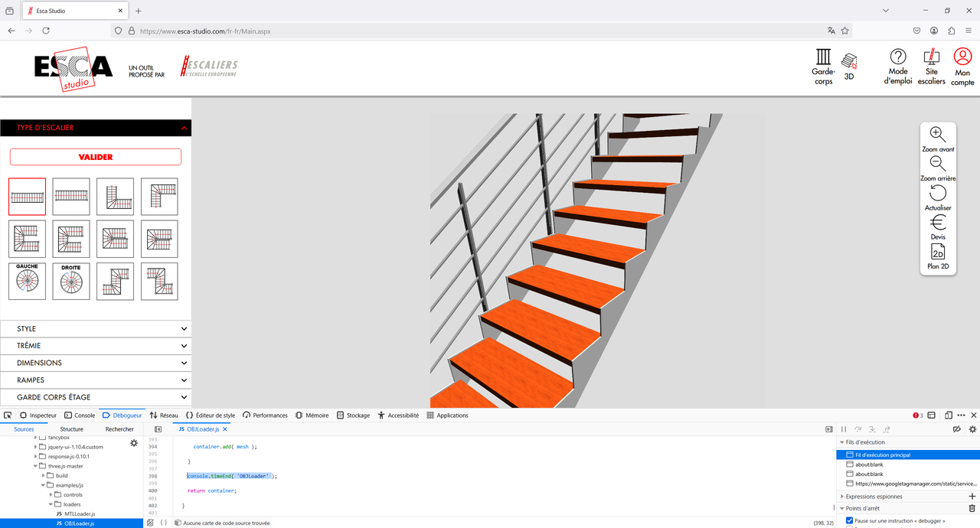The height and width of the screenshot is (528, 980).
Task: Expand the RAMPES section
Action: tap(96, 380)
